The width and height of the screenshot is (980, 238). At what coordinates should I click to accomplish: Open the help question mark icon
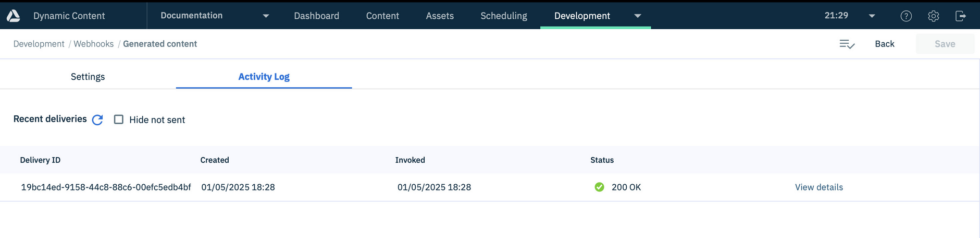(906, 16)
